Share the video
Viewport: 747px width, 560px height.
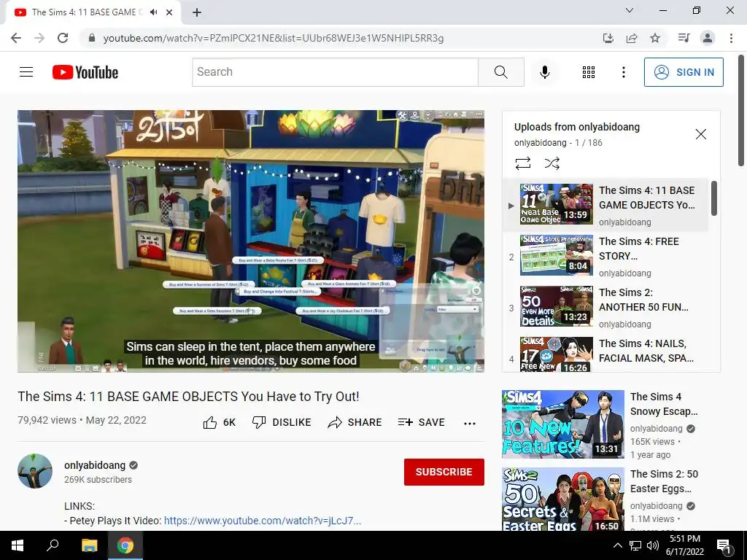(355, 422)
